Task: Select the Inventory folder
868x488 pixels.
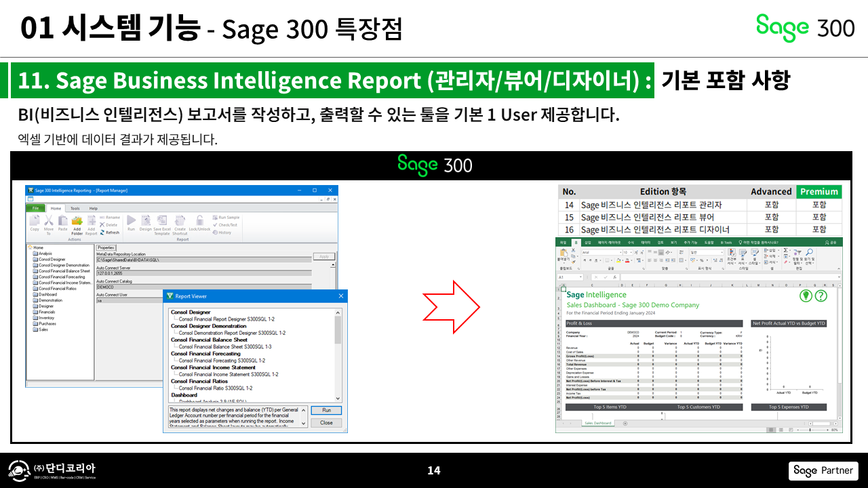Action: click(45, 318)
